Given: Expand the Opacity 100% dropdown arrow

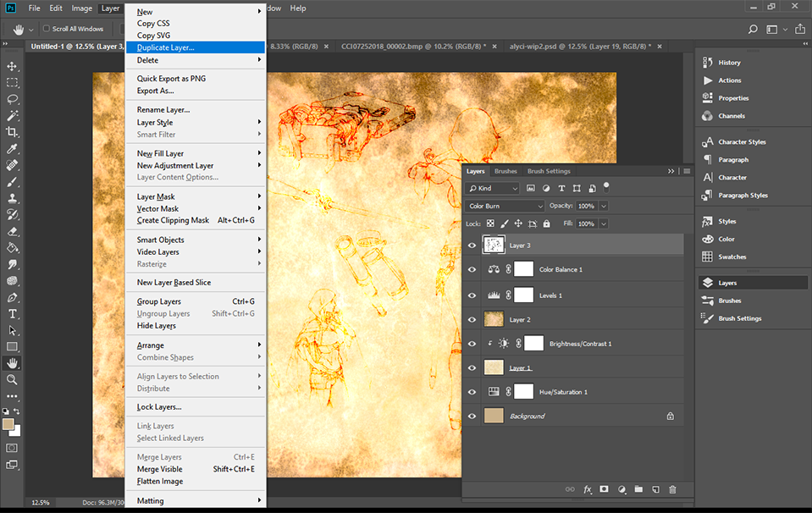Looking at the screenshot, I should tap(604, 206).
